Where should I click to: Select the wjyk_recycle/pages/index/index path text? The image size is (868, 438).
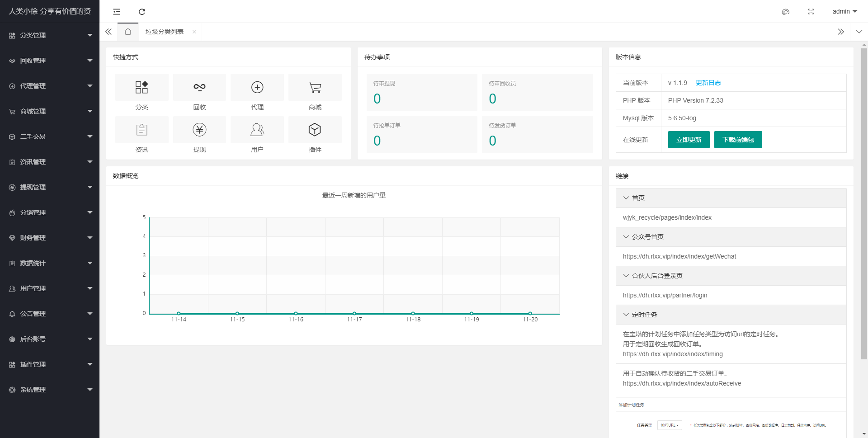click(667, 217)
